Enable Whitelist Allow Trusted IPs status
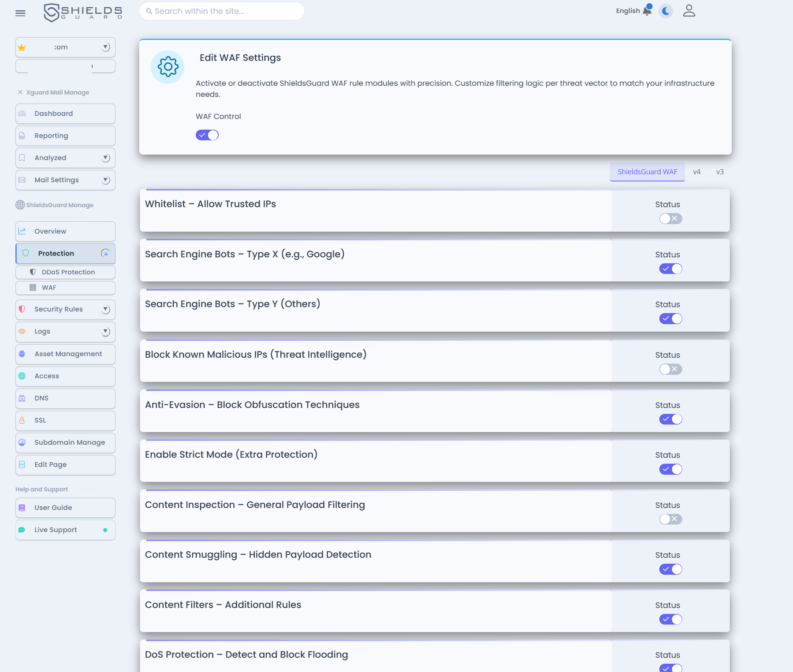The height and width of the screenshot is (672, 793). coord(670,219)
